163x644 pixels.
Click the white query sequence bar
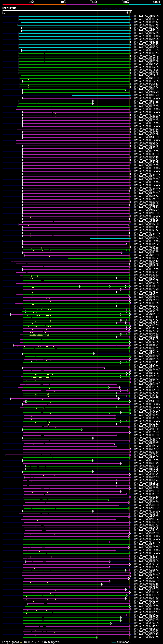coord(67,11)
